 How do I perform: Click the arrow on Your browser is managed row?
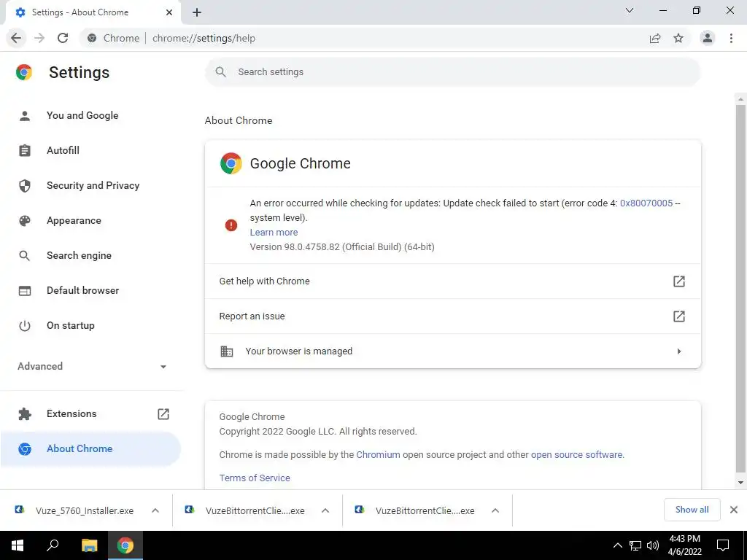coord(679,351)
